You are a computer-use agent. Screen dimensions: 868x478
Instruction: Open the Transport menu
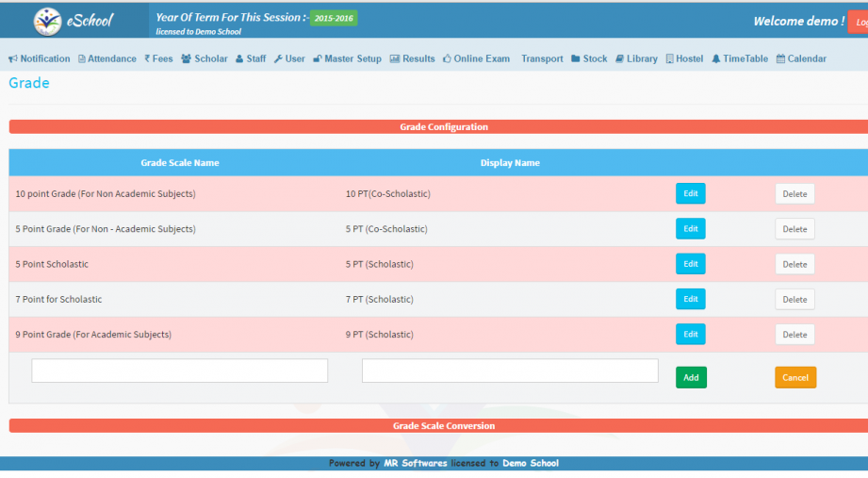[542, 58]
